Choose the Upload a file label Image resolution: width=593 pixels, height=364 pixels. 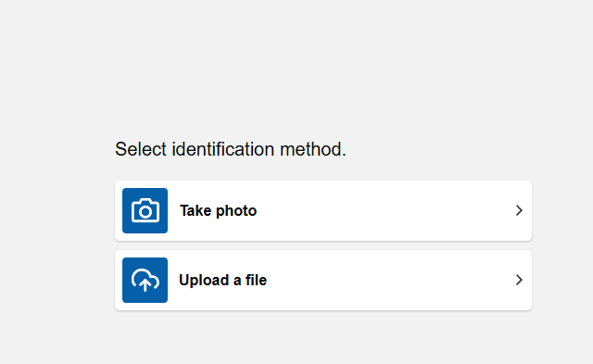[x=222, y=281]
